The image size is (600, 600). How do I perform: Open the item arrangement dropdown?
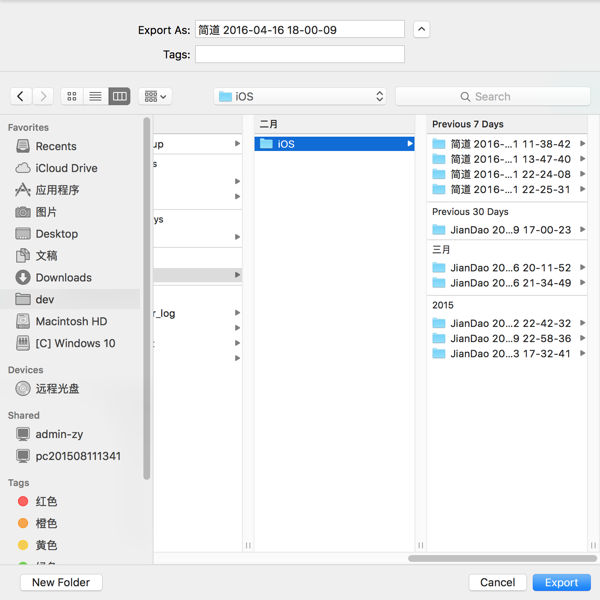point(155,96)
